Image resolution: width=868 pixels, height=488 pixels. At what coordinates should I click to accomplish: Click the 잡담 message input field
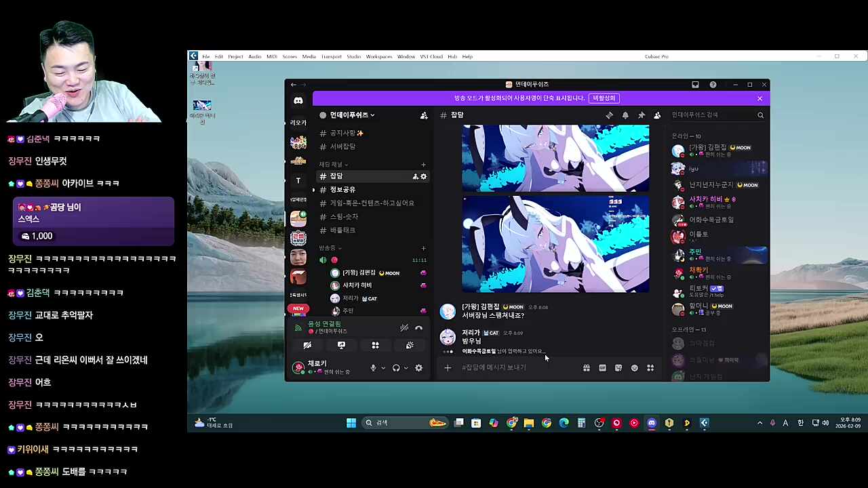tap(515, 367)
